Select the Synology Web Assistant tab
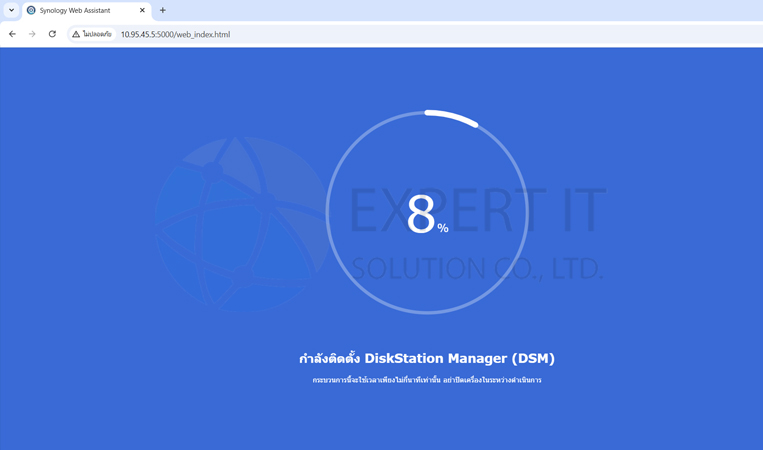 coord(87,10)
